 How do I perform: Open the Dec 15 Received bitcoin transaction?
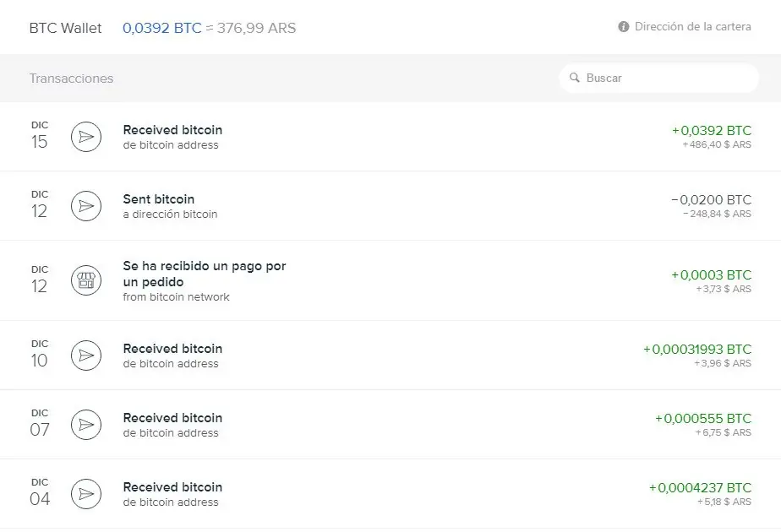tap(172, 130)
